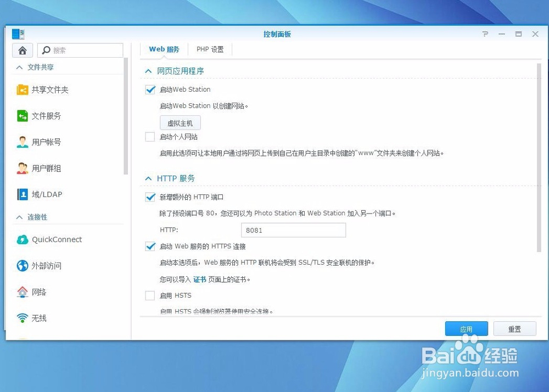The width and height of the screenshot is (549, 392).
Task: Enable the 启动个人网站 option
Action: pos(150,136)
